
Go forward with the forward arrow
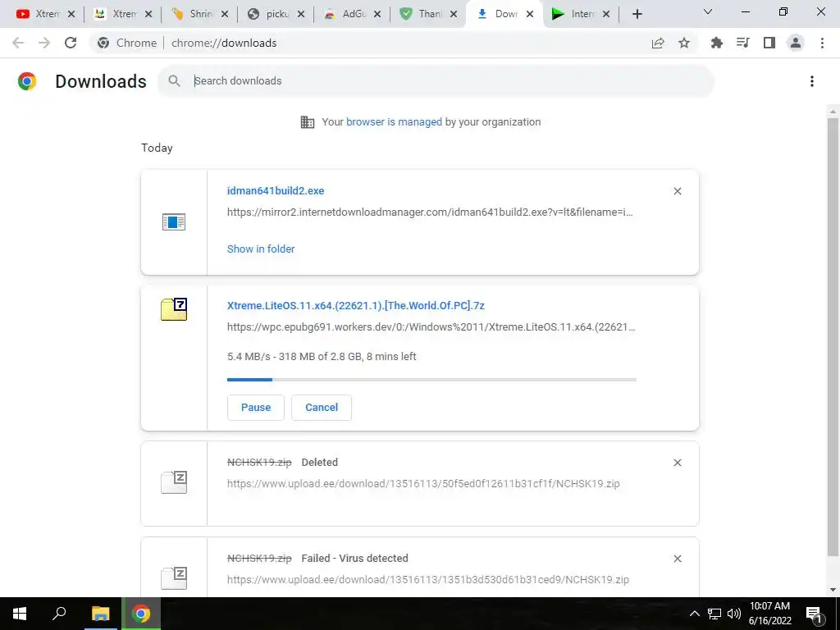coord(44,43)
